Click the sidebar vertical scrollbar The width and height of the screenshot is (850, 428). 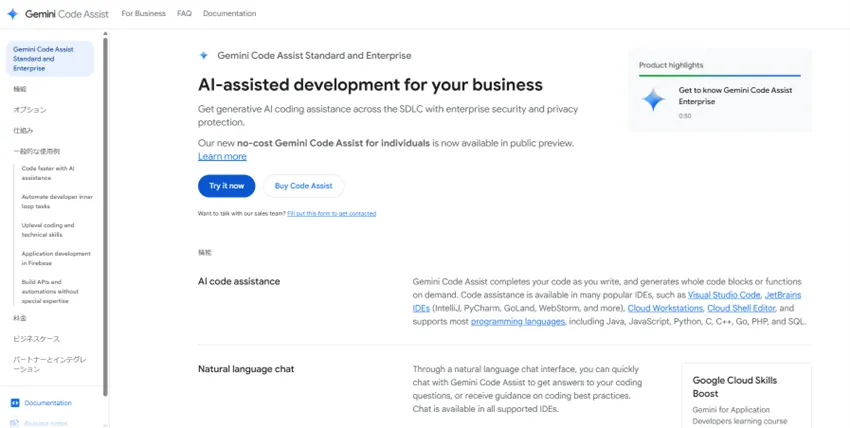coord(105,217)
